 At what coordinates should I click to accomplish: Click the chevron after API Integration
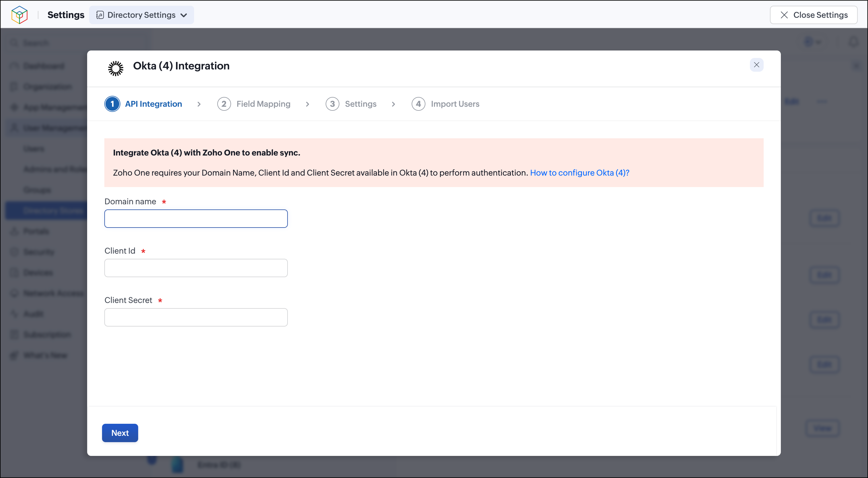click(199, 104)
